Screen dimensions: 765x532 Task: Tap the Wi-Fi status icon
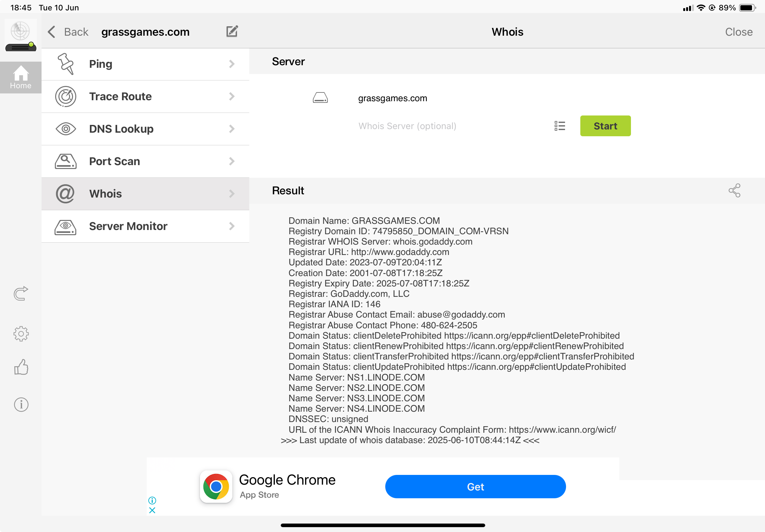coord(701,8)
